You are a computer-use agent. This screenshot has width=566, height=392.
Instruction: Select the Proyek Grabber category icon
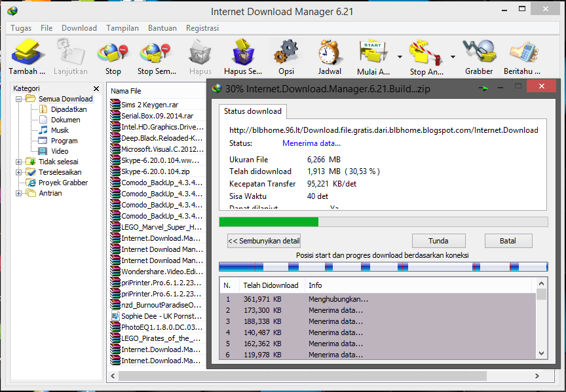pos(31,183)
